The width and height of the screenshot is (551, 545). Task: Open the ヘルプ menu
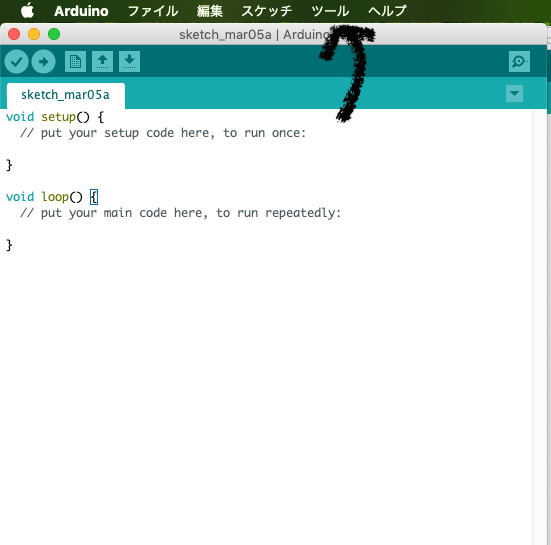(387, 11)
